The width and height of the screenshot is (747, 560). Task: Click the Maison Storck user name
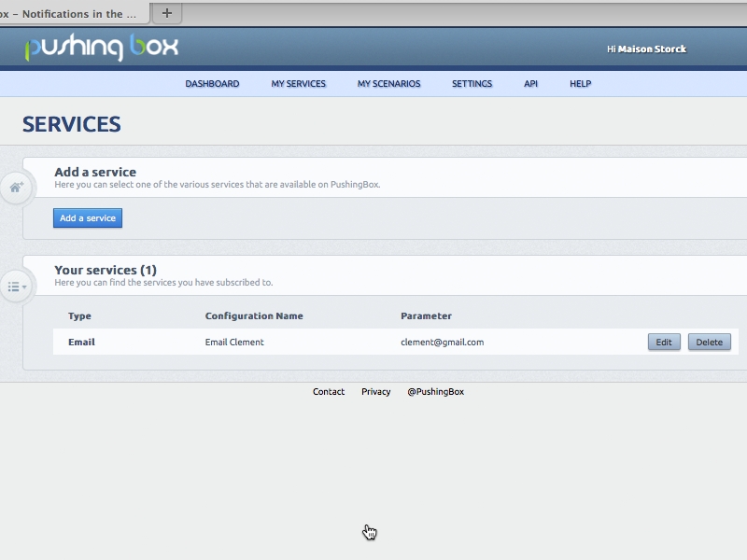click(x=652, y=49)
